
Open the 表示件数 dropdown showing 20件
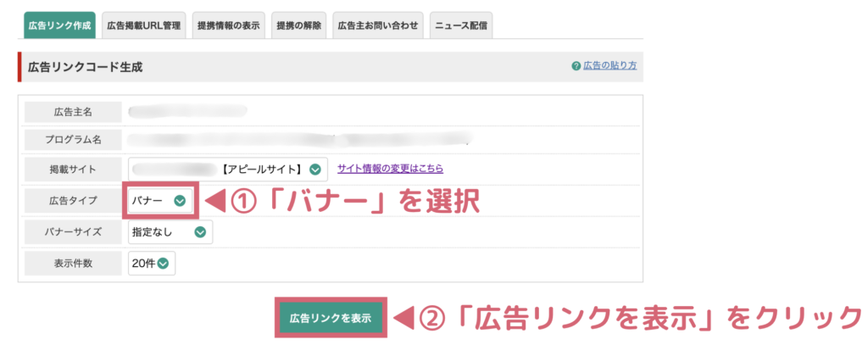(x=151, y=263)
